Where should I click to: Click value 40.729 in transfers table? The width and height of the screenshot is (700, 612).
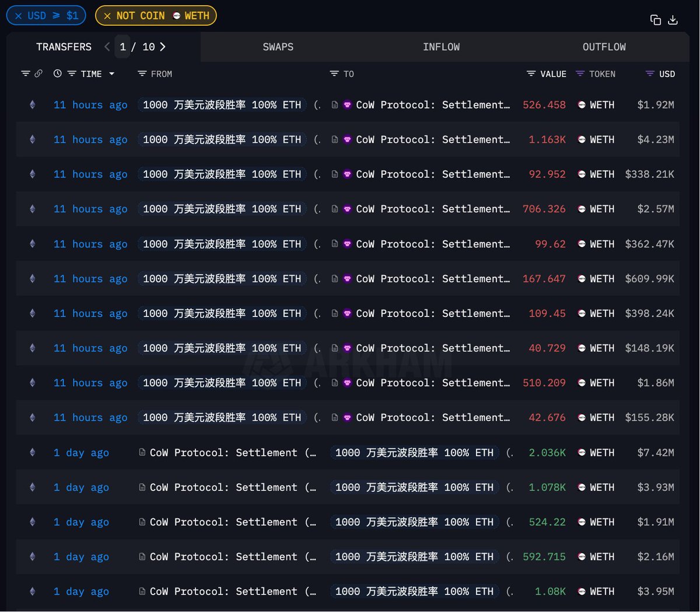tap(547, 348)
